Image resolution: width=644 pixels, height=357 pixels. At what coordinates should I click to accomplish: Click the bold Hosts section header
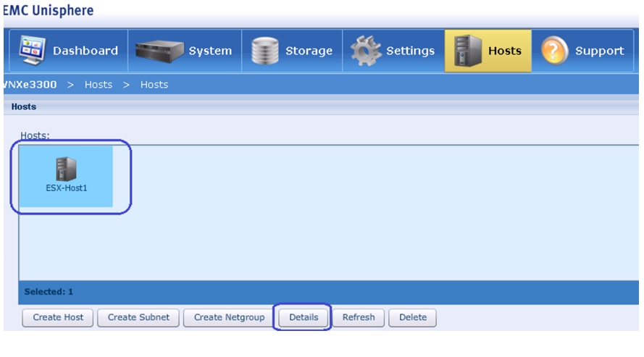(24, 106)
